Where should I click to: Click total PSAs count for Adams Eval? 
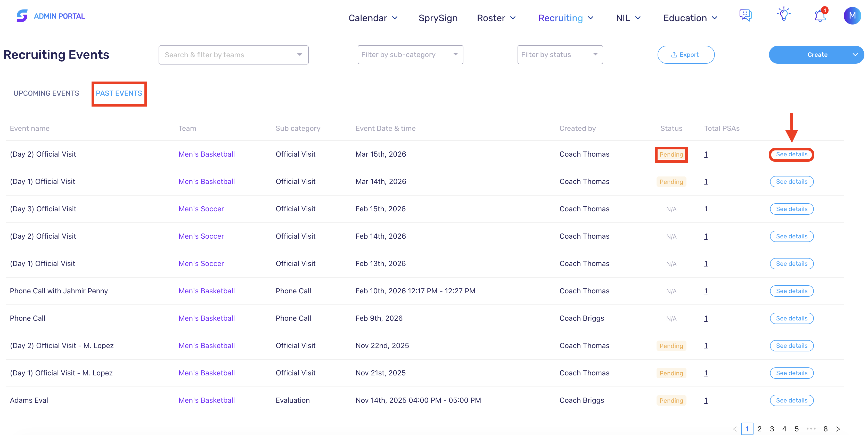[706, 401]
